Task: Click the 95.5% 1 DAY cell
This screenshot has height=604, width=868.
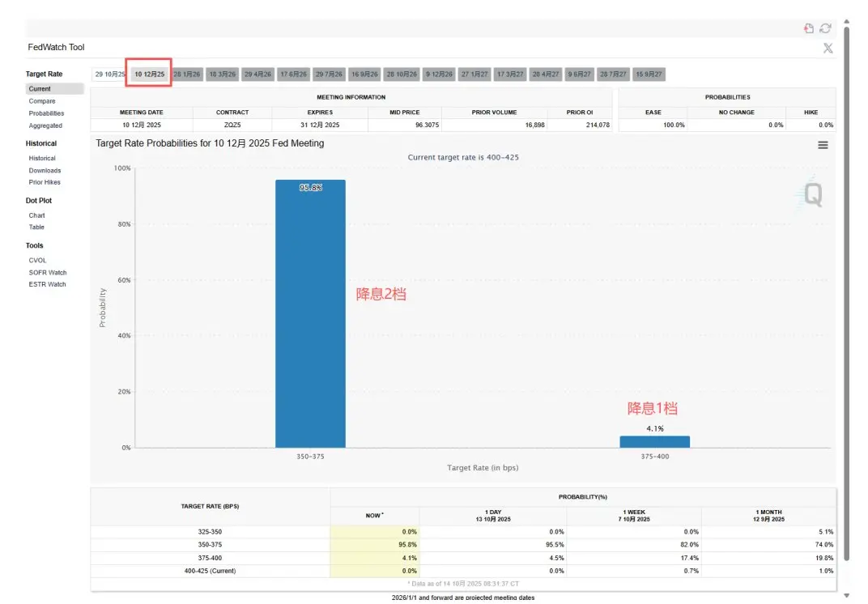Action: pyautogui.click(x=492, y=545)
